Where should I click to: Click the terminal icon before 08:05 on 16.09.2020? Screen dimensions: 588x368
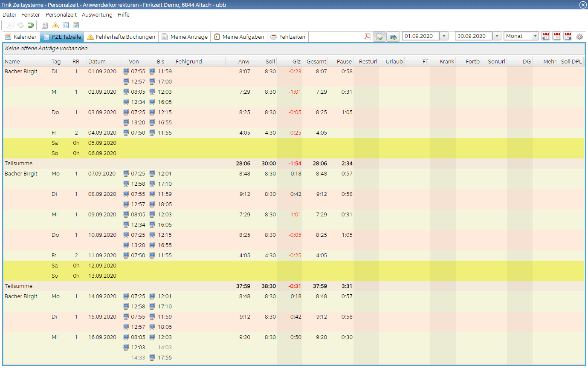(x=126, y=337)
